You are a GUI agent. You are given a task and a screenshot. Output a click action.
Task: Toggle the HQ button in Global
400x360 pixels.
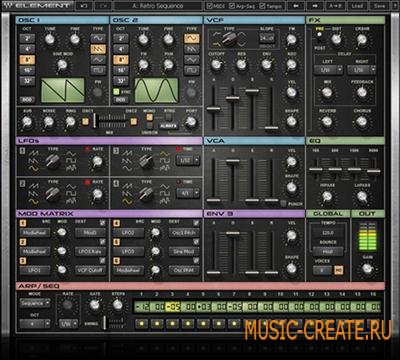[339, 270]
